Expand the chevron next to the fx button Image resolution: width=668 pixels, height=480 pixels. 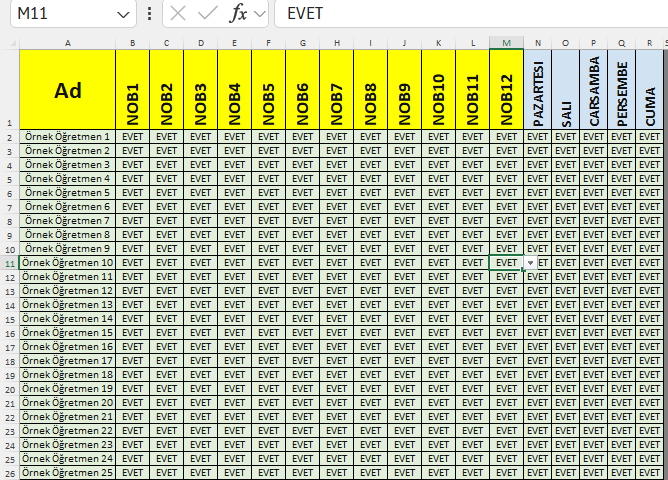point(259,14)
